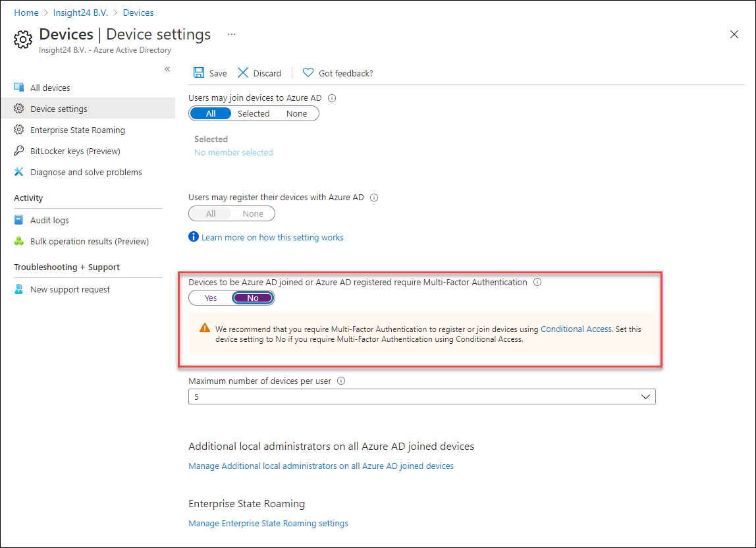
Task: Create a New support request
Action: click(88, 289)
